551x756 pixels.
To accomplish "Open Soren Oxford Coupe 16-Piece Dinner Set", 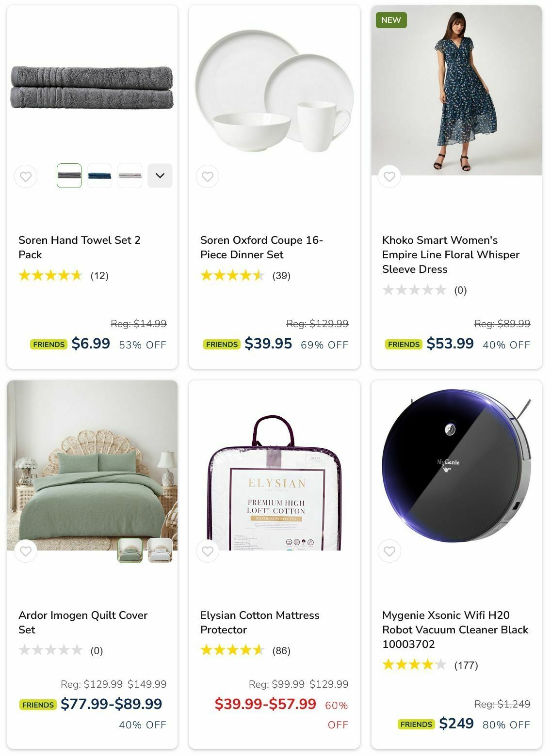I will [x=261, y=247].
